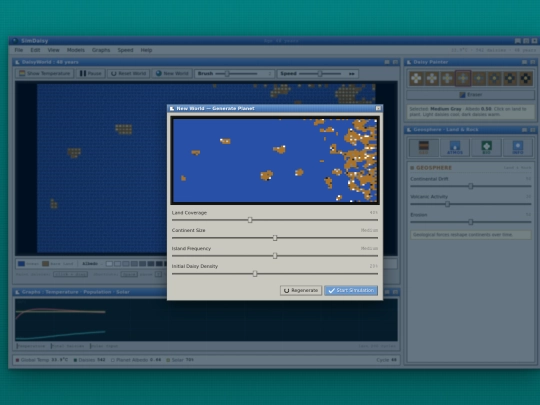Toggle the Total Daisies graph series legend
The height and width of the screenshot is (405, 540).
[x=68, y=346]
